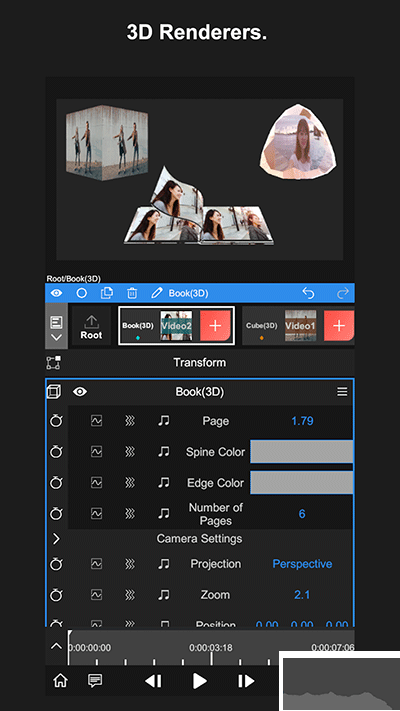Screen dimensions: 400x711
Task: Undo the last action
Action: [308, 293]
